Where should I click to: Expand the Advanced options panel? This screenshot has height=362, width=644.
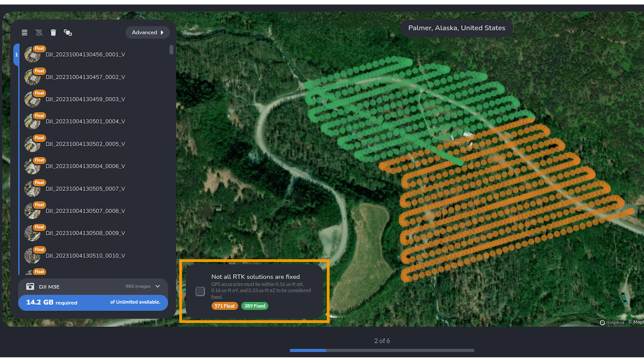click(x=148, y=33)
